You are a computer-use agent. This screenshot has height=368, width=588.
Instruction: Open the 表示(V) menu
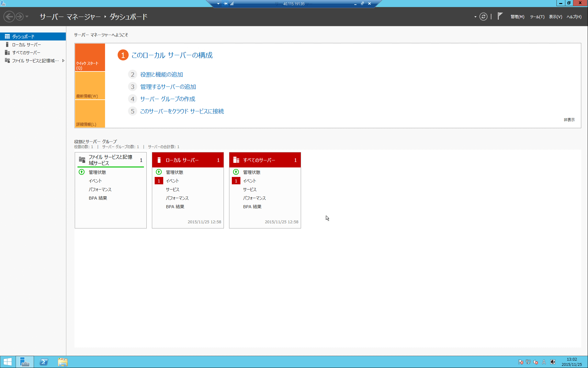pyautogui.click(x=555, y=17)
